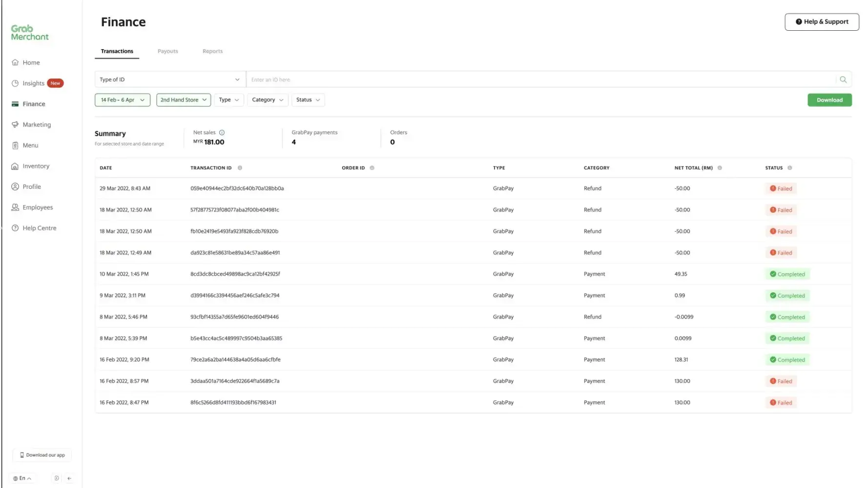Click Net Total column info icon

(x=720, y=168)
